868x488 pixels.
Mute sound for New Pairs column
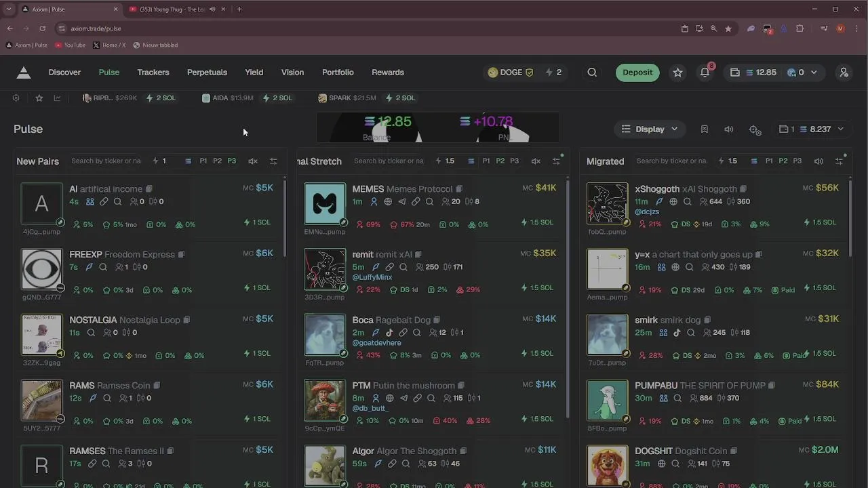[x=253, y=161]
